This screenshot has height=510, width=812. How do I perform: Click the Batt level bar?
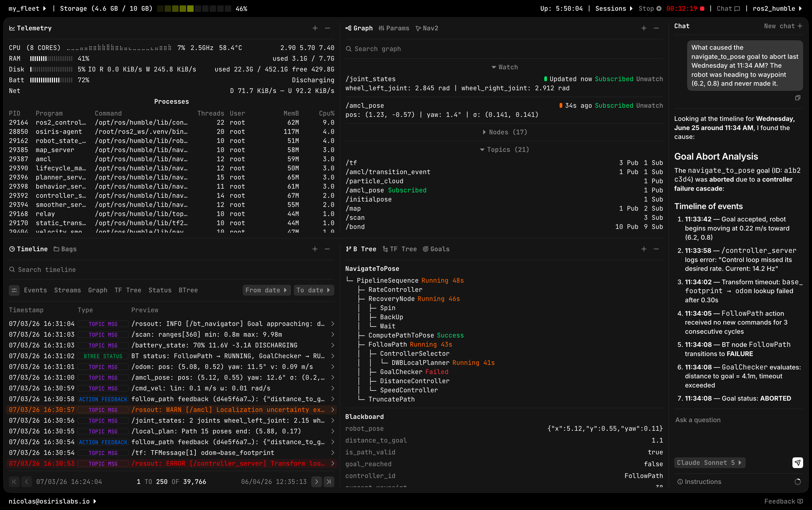click(x=51, y=80)
